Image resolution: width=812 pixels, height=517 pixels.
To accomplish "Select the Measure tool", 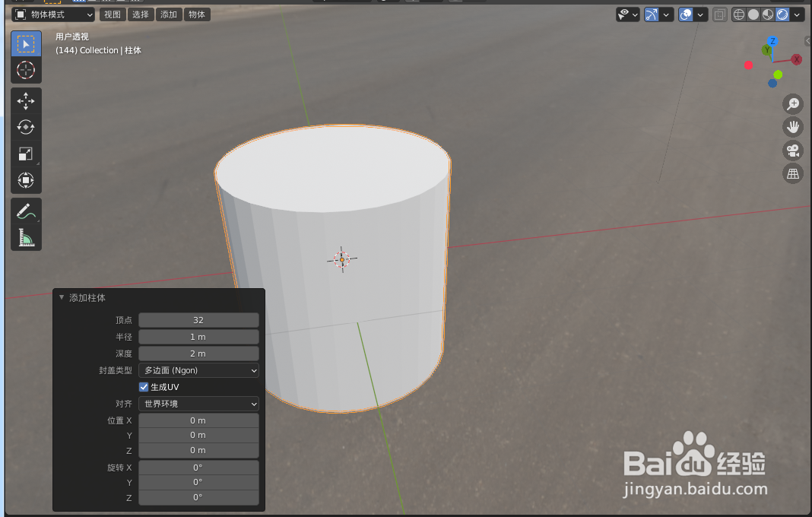I will pyautogui.click(x=26, y=237).
